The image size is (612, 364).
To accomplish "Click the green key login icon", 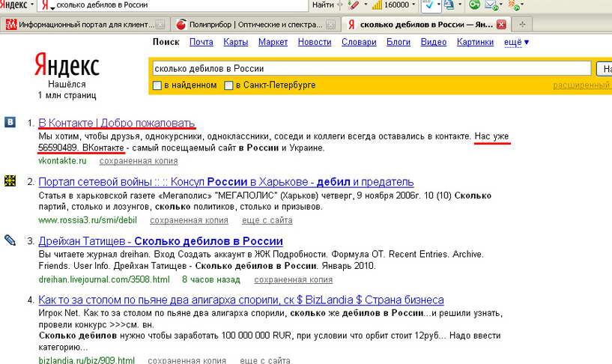I will click(475, 5).
